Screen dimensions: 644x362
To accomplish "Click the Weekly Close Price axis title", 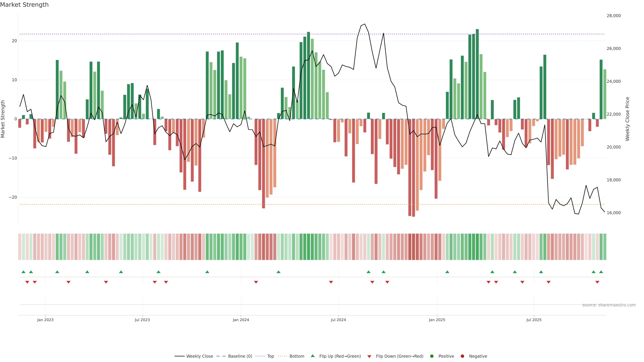I will 627,119.
